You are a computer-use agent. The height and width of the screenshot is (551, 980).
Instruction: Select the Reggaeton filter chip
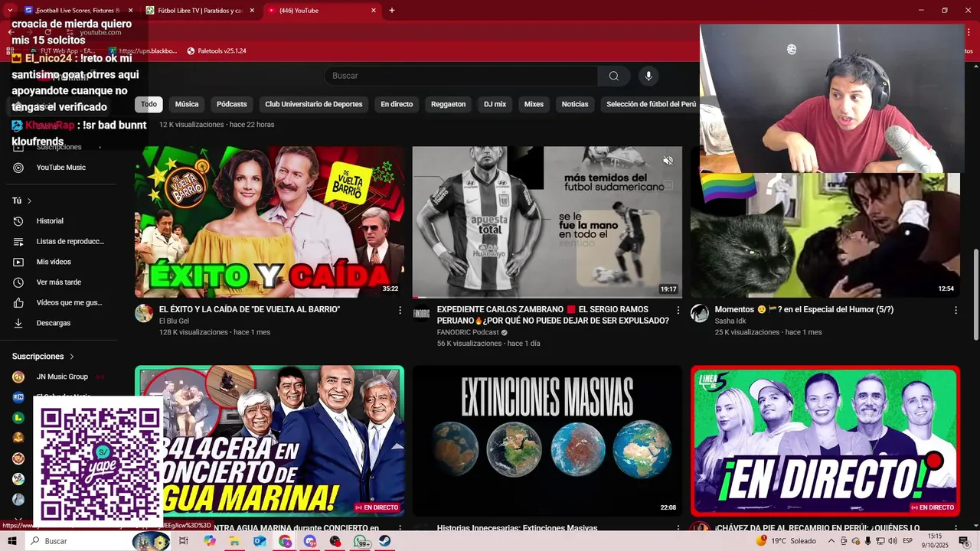(448, 104)
